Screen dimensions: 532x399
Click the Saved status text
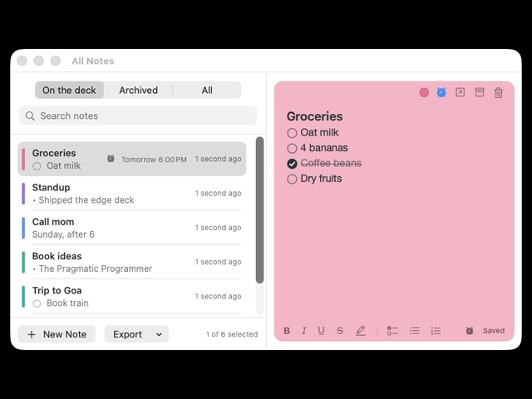(494, 331)
